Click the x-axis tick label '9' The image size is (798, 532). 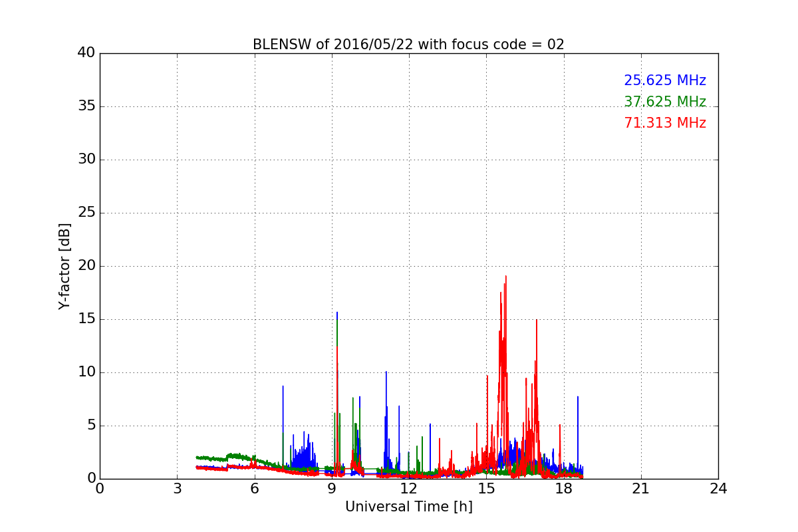click(332, 489)
